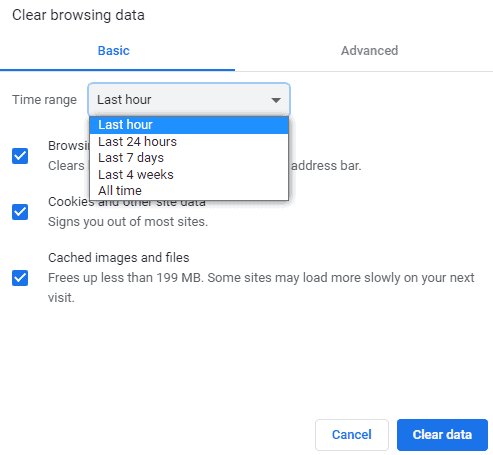The image size is (493, 455).
Task: Choose All time from the list
Action: point(189,191)
